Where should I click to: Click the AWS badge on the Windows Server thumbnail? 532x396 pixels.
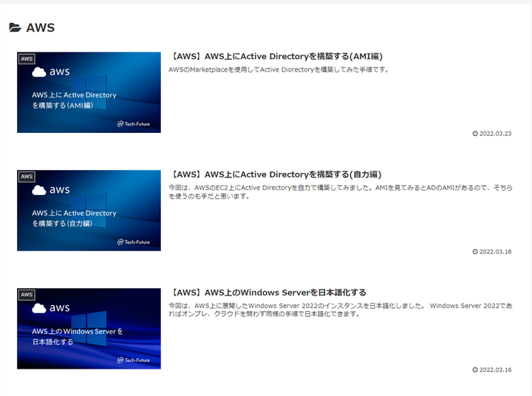27,295
